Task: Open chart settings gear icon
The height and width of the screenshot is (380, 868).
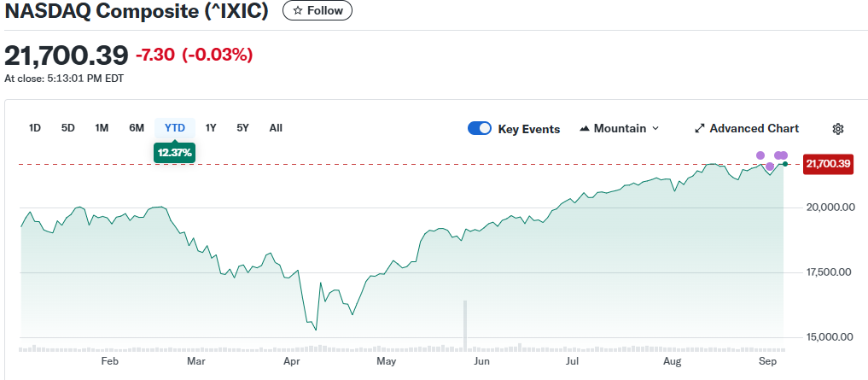Action: tap(837, 129)
